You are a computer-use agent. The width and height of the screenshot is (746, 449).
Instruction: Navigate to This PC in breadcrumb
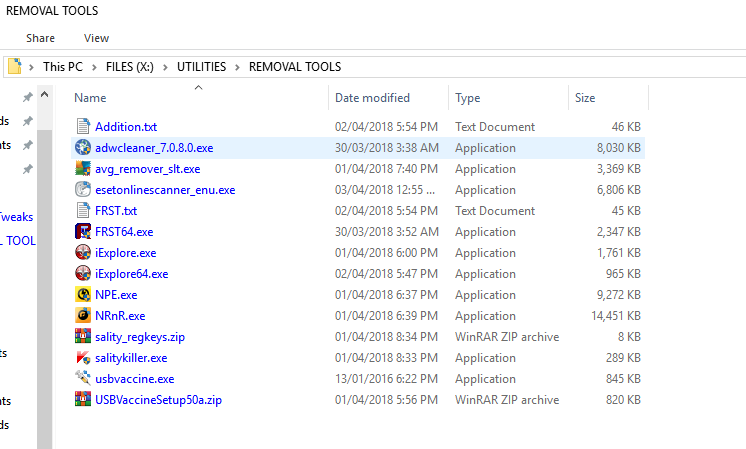(63, 67)
